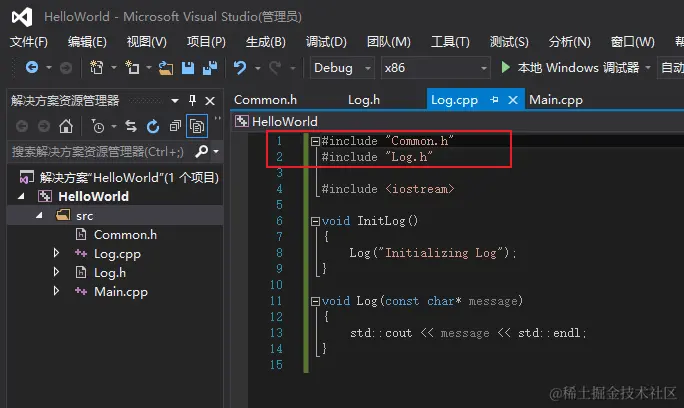Start debugging with the green play icon

(x=506, y=67)
